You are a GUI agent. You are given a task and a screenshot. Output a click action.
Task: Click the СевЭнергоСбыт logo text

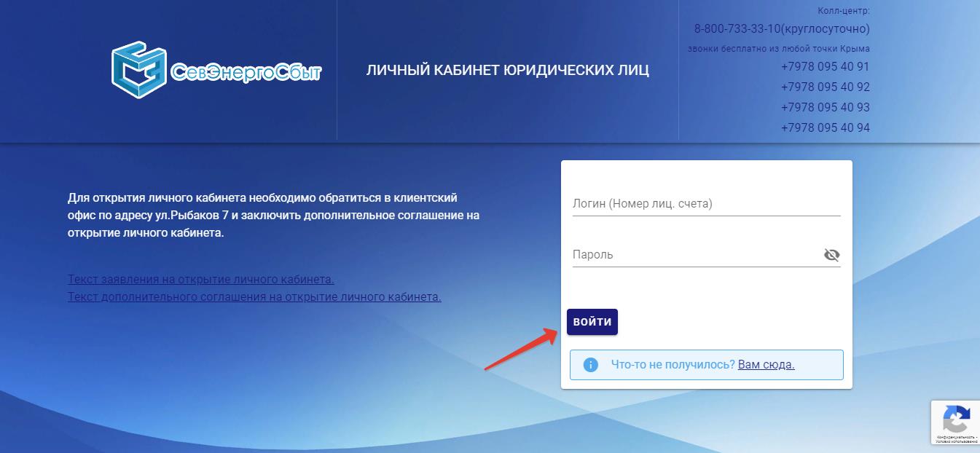coord(246,72)
